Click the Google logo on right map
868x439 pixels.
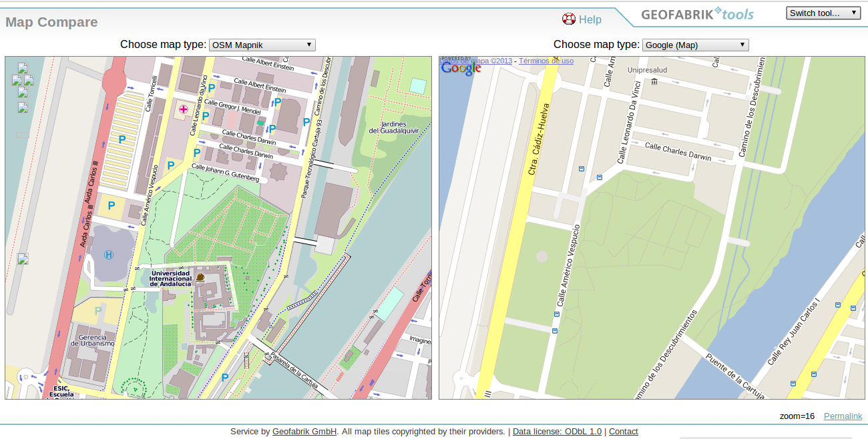pos(461,67)
